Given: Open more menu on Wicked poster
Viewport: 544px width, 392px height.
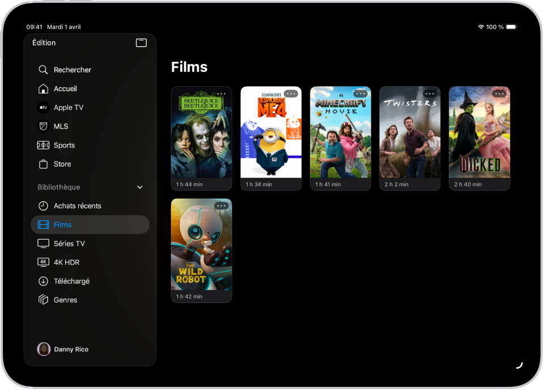Looking at the screenshot, I should (x=499, y=93).
